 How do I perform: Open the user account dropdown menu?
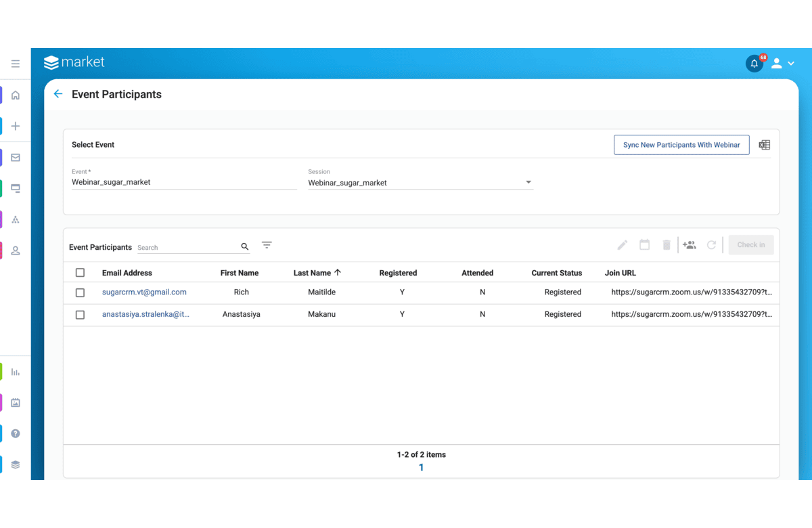point(782,64)
